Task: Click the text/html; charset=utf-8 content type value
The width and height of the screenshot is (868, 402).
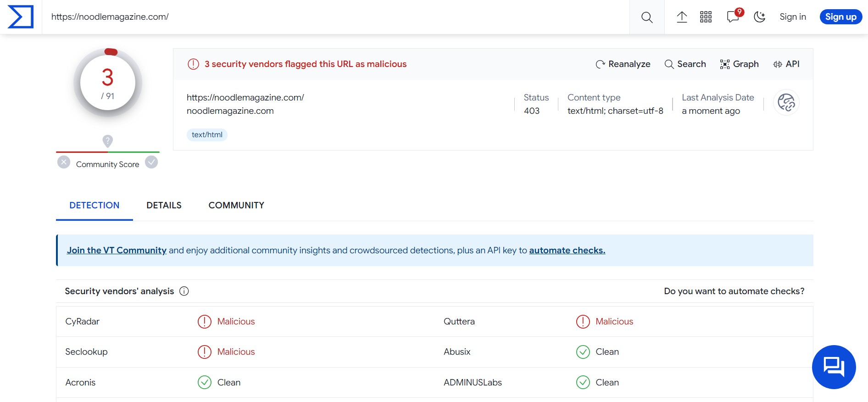Action: tap(615, 111)
